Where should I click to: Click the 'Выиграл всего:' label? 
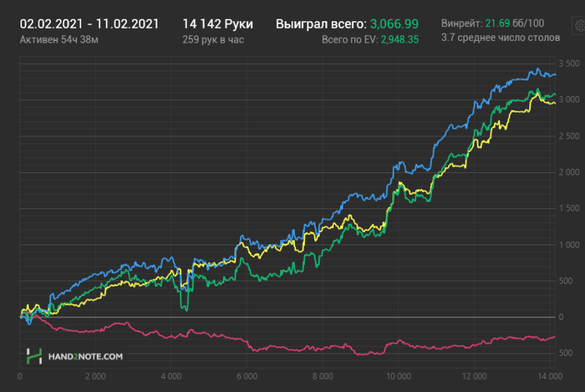pos(321,24)
